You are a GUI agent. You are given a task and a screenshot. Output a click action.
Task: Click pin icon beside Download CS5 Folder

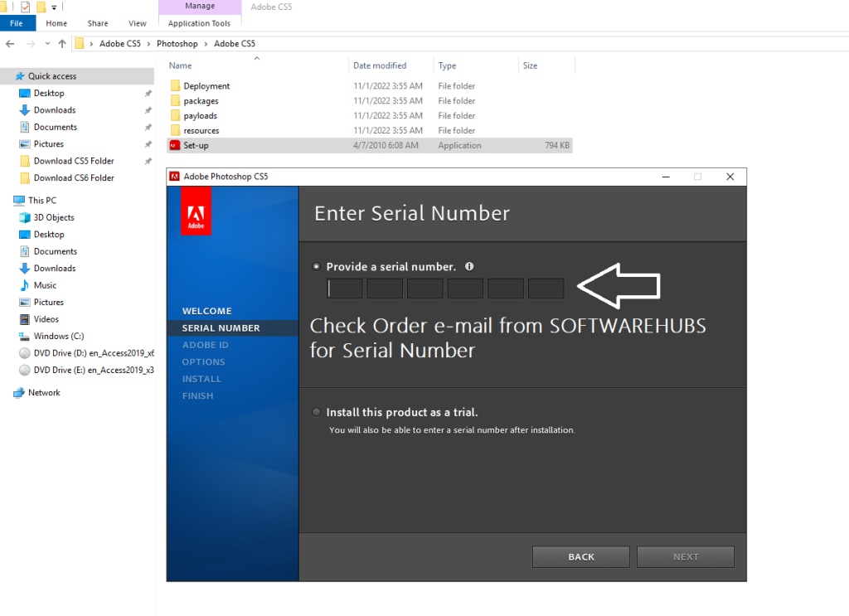coord(148,162)
